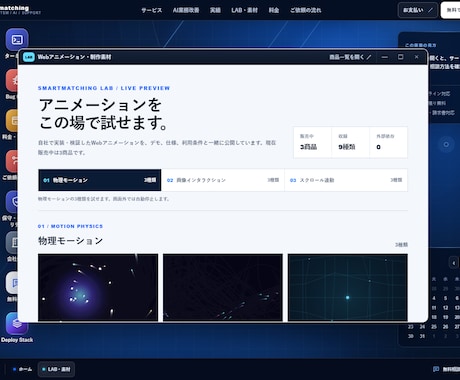Open the teal grid animation preview
Image resolution: width=460 pixels, height=380 pixels.
pyautogui.click(x=348, y=287)
